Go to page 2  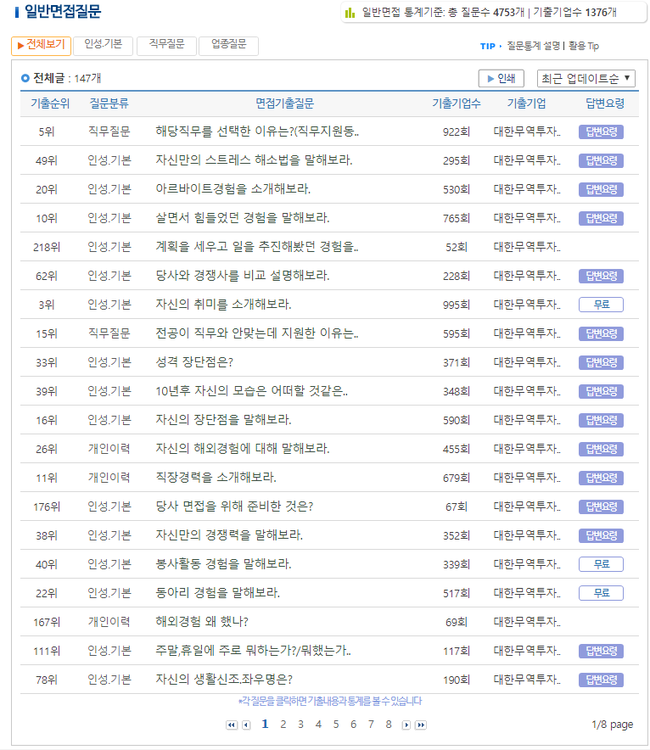click(283, 725)
